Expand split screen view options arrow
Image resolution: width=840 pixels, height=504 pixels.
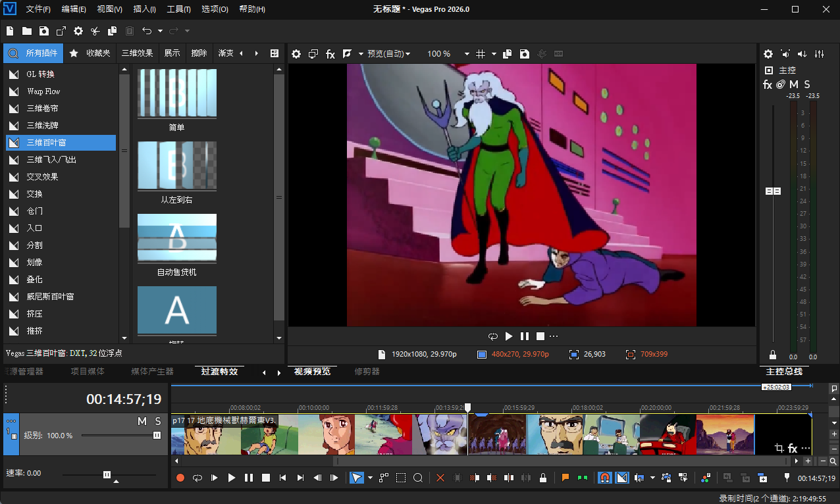[361, 54]
